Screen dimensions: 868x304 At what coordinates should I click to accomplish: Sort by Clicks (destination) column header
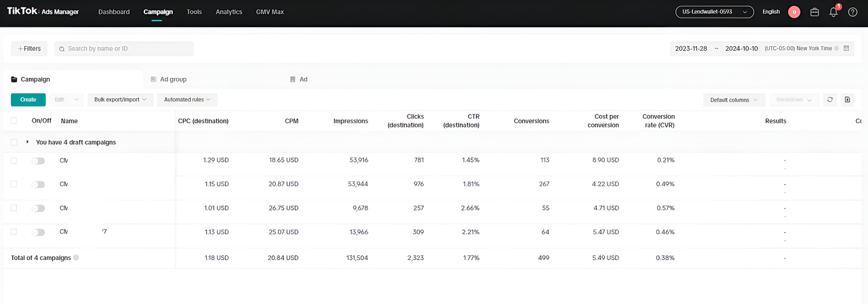(406, 121)
